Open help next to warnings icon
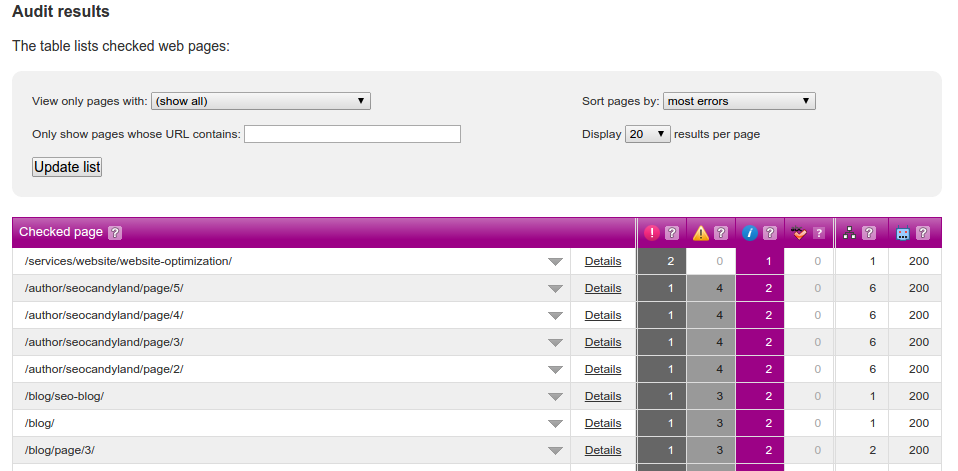 (721, 233)
